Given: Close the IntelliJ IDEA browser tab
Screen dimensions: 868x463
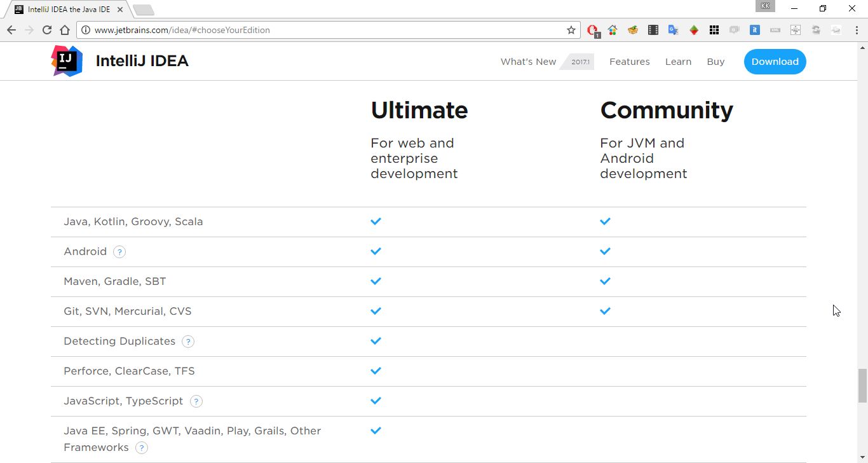Looking at the screenshot, I should coord(120,10).
